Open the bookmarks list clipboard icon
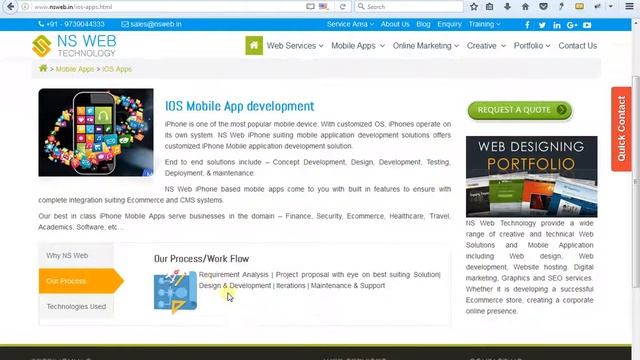The width and height of the screenshot is (640, 360). pyautogui.click(x=489, y=7)
